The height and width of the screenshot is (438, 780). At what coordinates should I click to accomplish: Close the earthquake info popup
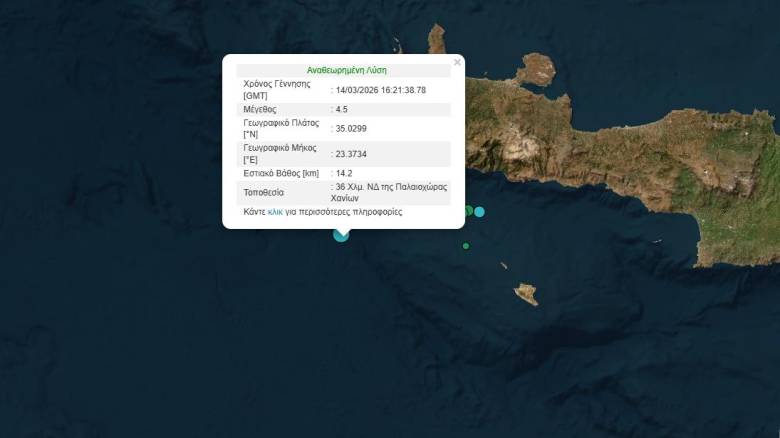click(x=457, y=63)
